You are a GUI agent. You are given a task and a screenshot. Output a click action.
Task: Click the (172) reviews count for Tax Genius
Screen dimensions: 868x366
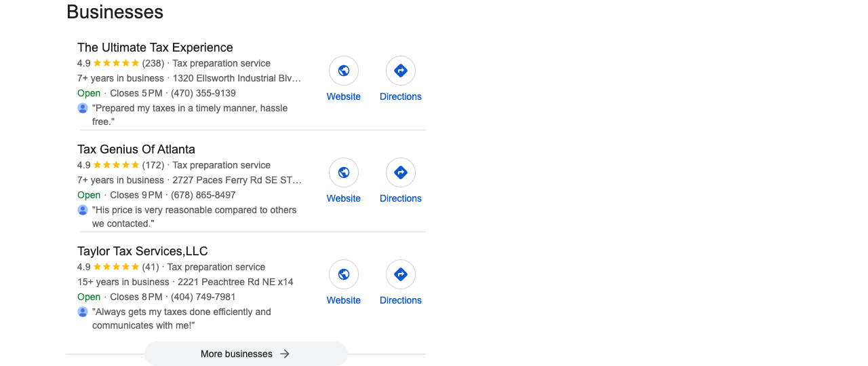coord(153,165)
